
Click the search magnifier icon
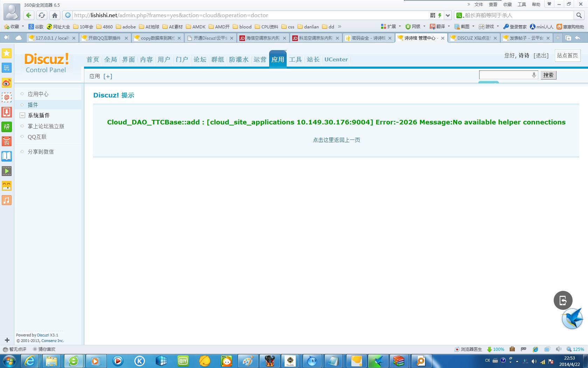tap(579, 15)
